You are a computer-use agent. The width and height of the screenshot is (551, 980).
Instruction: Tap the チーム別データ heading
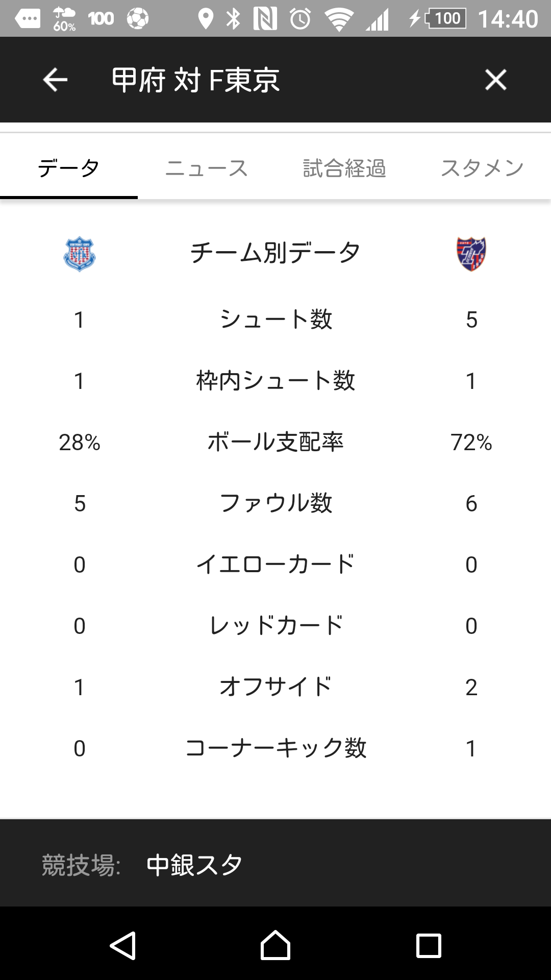pos(275,253)
